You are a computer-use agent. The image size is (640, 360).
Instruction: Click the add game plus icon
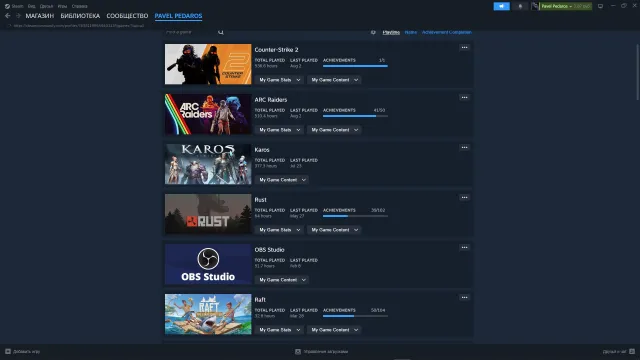pyautogui.click(x=8, y=351)
